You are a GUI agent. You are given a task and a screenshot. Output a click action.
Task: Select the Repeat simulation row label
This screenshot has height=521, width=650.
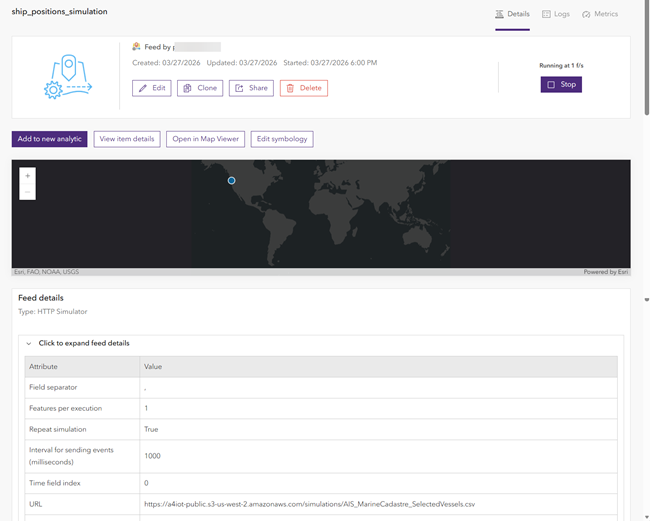58,429
